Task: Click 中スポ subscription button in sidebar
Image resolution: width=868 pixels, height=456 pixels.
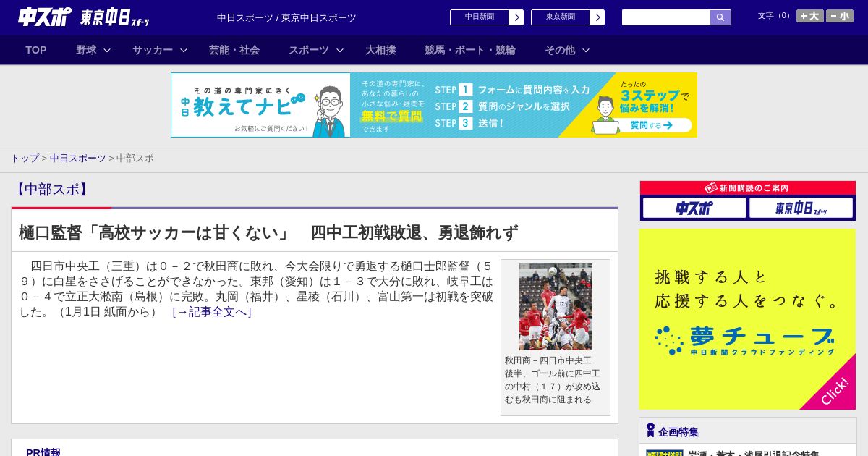Action: click(x=694, y=208)
